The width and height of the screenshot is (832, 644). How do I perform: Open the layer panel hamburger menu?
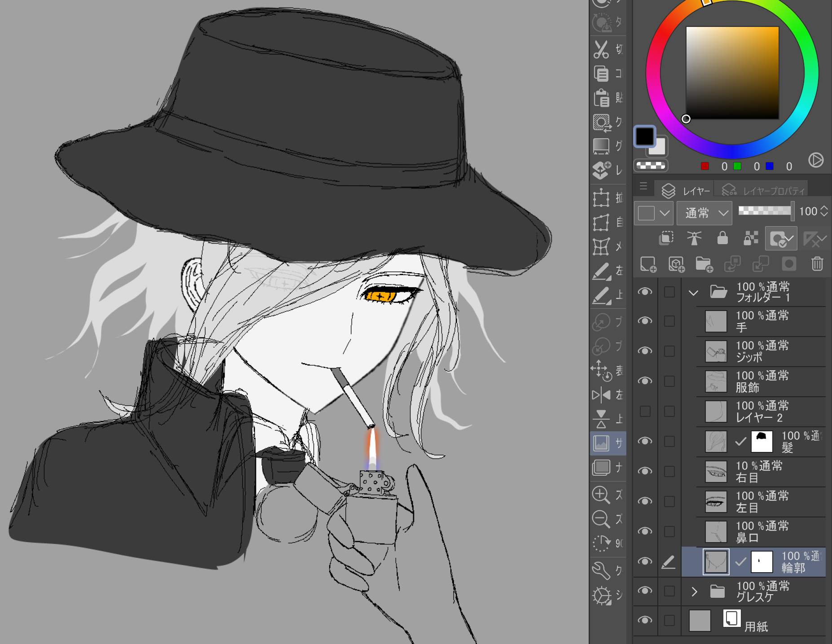click(643, 186)
